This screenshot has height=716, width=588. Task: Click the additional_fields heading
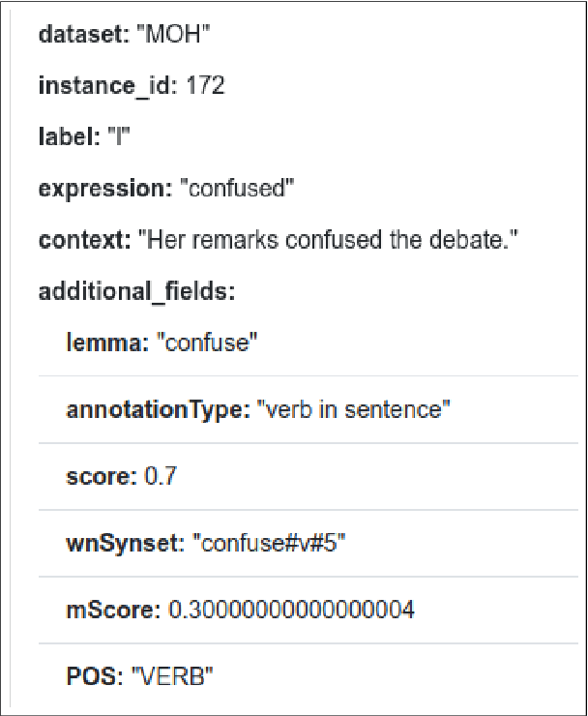[134, 291]
